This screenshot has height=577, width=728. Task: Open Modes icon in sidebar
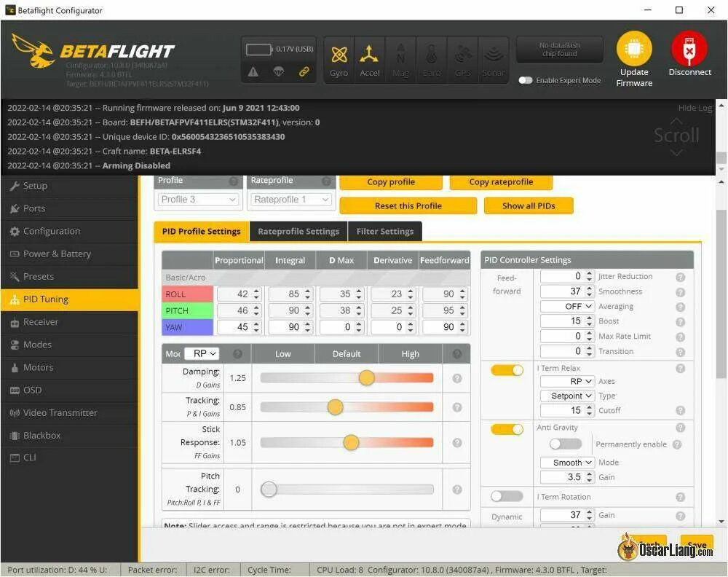point(15,345)
